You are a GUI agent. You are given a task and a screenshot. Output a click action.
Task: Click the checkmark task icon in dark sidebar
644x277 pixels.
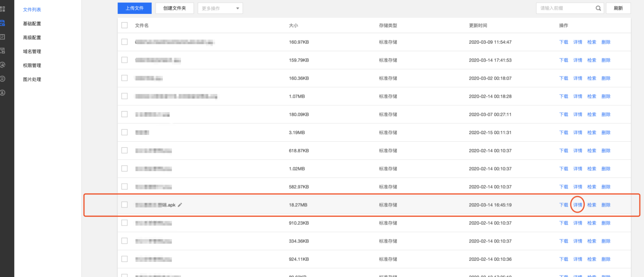coord(2,37)
